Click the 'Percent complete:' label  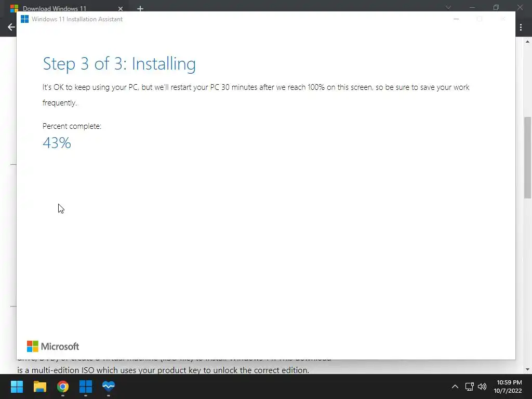coord(72,126)
